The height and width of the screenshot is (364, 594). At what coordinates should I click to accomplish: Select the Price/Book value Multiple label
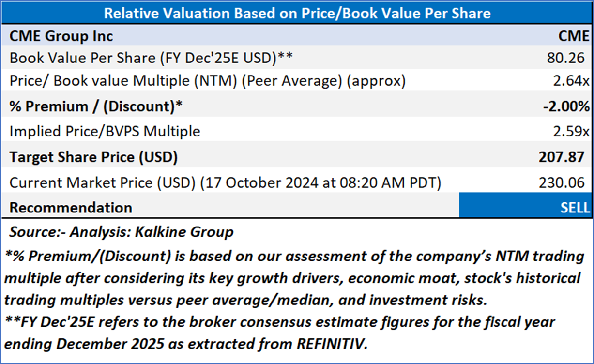208,81
